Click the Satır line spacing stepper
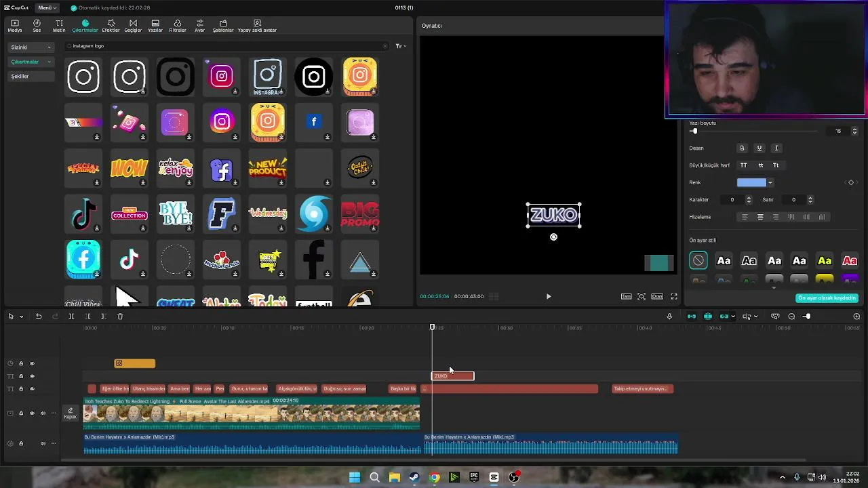 click(810, 200)
